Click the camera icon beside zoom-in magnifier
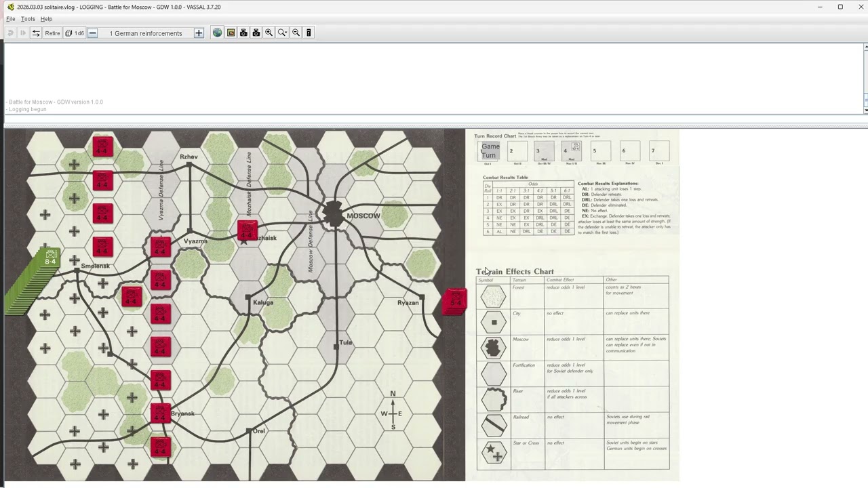 pyautogui.click(x=256, y=33)
